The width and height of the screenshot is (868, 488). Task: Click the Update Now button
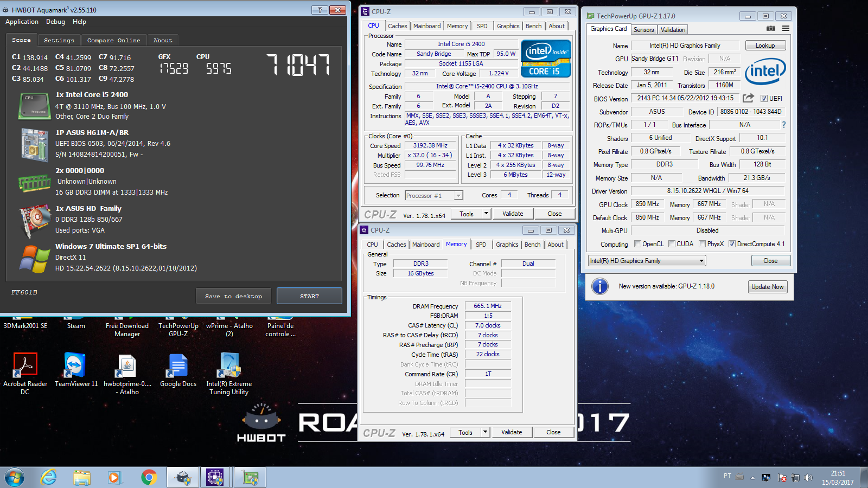point(767,287)
